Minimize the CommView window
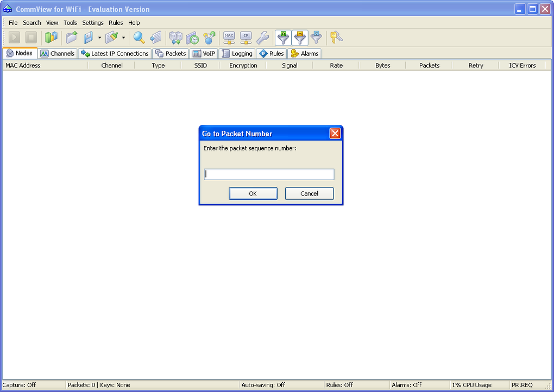This screenshot has height=392, width=554. coord(520,9)
